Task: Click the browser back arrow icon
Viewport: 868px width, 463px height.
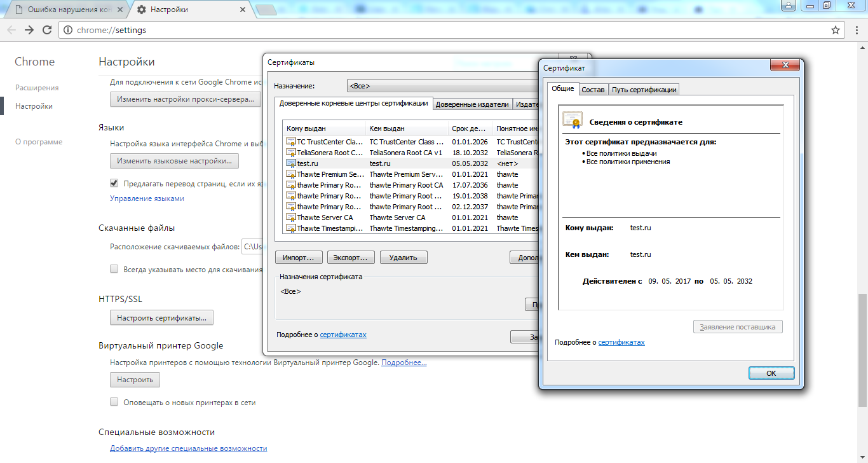Action: click(x=11, y=30)
